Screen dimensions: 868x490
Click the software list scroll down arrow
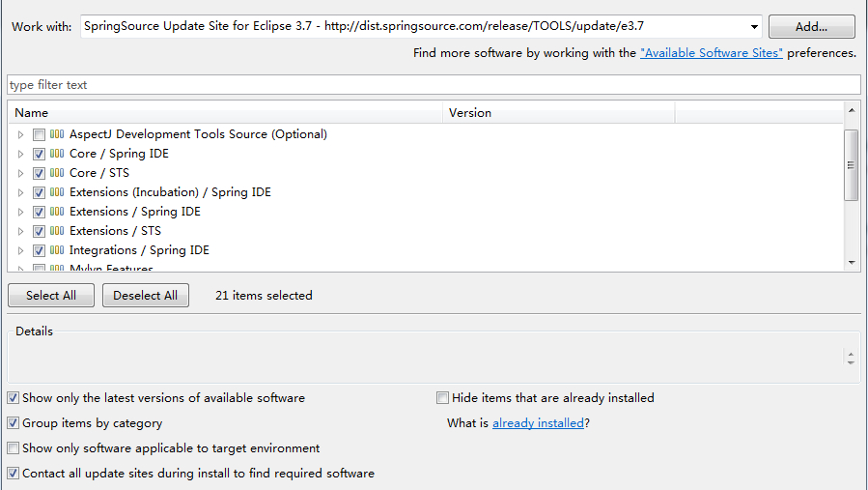point(852,263)
